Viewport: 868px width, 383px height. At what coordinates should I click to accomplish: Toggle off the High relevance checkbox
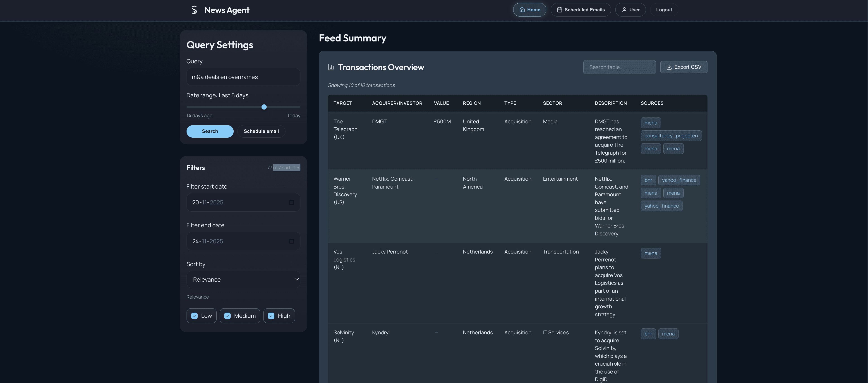click(x=271, y=316)
